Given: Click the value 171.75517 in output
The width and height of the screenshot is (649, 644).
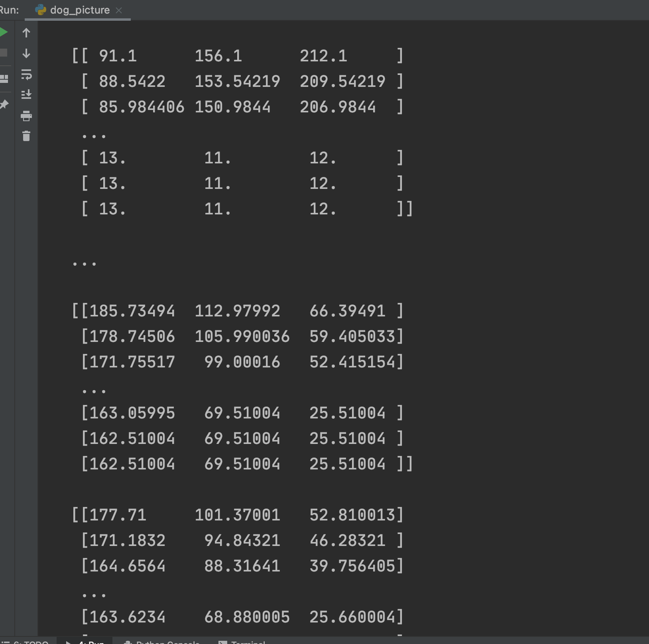Looking at the screenshot, I should click(132, 362).
